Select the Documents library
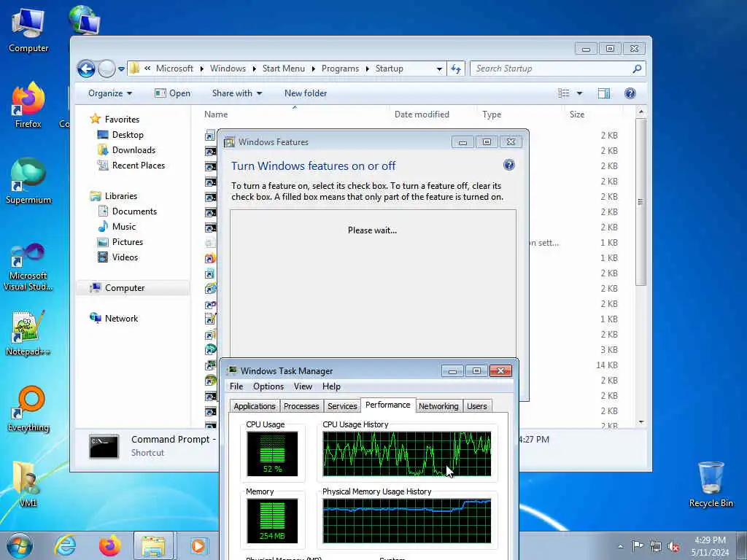The image size is (747, 560). coord(127,211)
